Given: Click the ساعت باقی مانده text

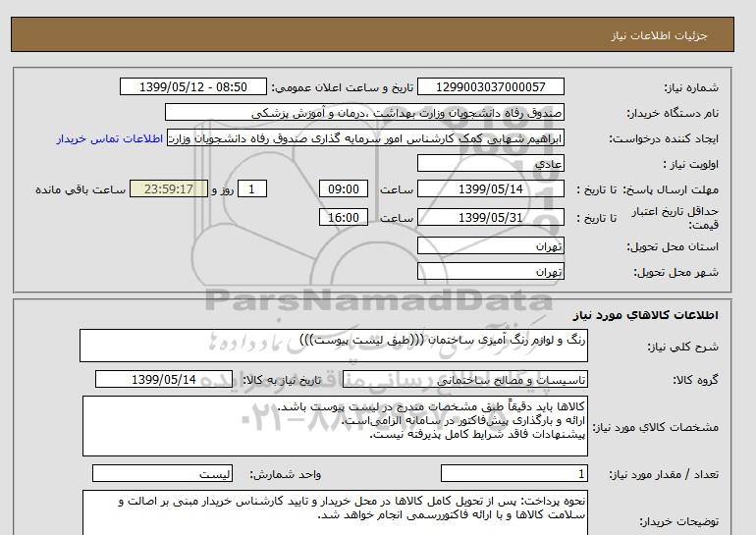Looking at the screenshot, I should tap(81, 189).
